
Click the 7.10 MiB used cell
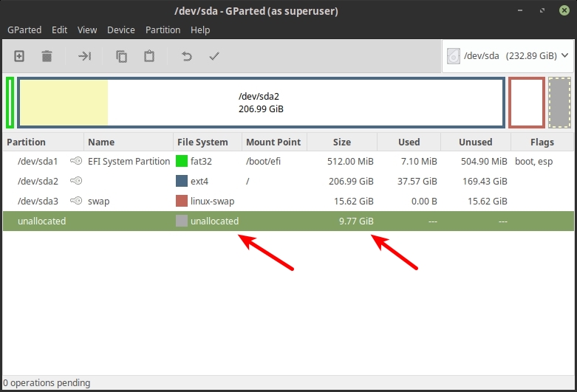click(419, 162)
